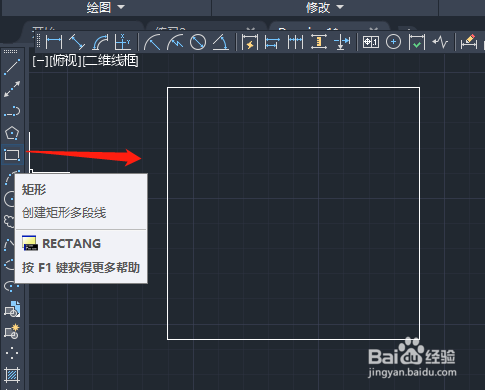Select the Continue dimension tool

coord(295,42)
